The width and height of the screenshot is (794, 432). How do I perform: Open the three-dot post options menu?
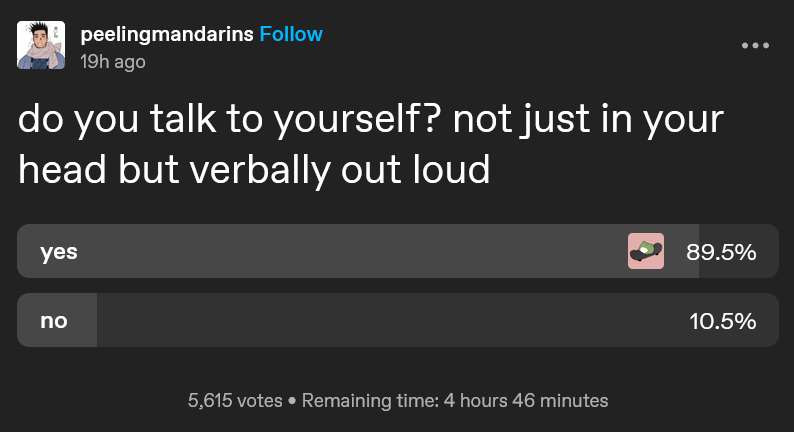point(755,46)
